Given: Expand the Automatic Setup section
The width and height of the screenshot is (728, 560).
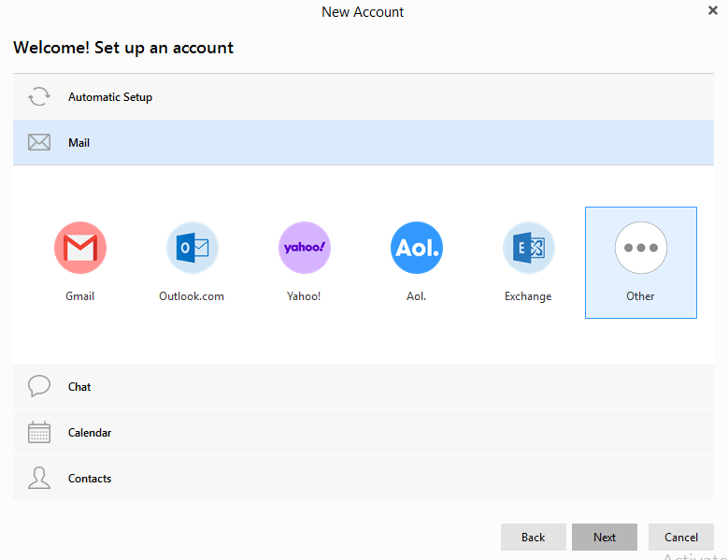Looking at the screenshot, I should 374,97.
